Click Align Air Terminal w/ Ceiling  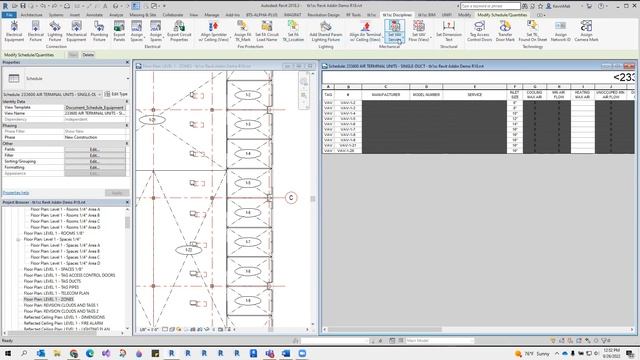tap(366, 31)
